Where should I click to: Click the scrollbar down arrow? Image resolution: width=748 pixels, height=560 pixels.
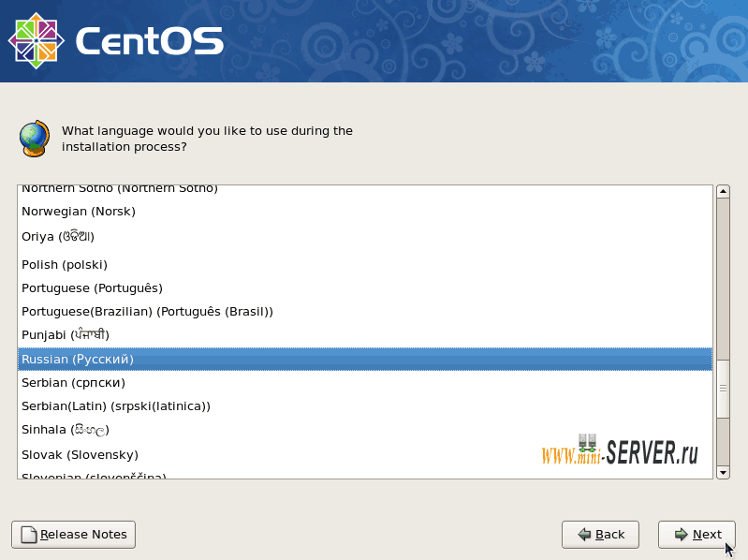click(724, 473)
